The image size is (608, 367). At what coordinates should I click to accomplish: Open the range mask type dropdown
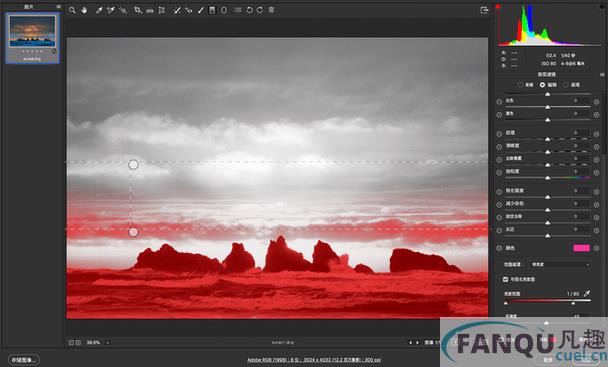click(x=560, y=265)
